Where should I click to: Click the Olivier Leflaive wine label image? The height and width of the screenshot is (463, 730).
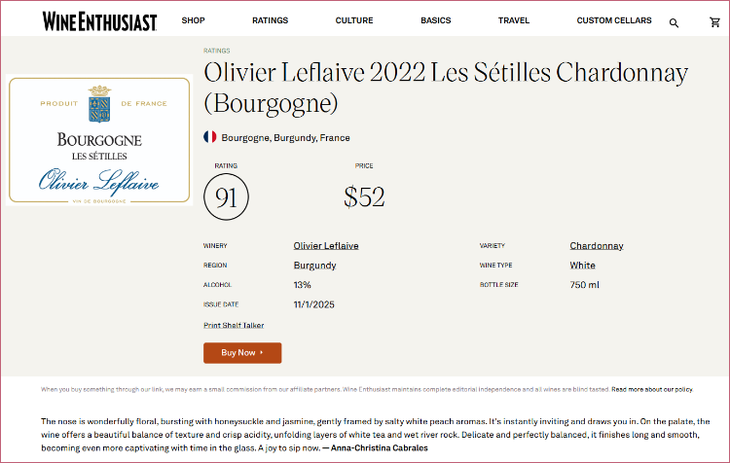pos(100,142)
